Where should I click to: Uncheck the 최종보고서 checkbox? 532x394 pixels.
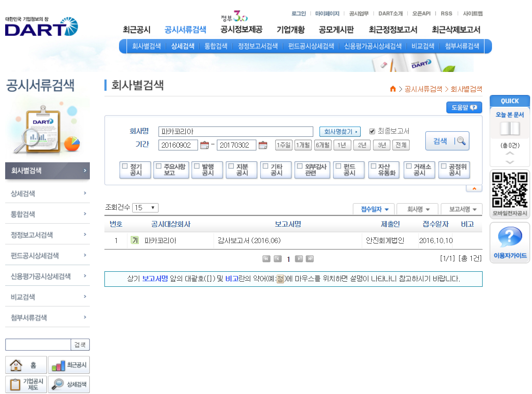tap(372, 131)
